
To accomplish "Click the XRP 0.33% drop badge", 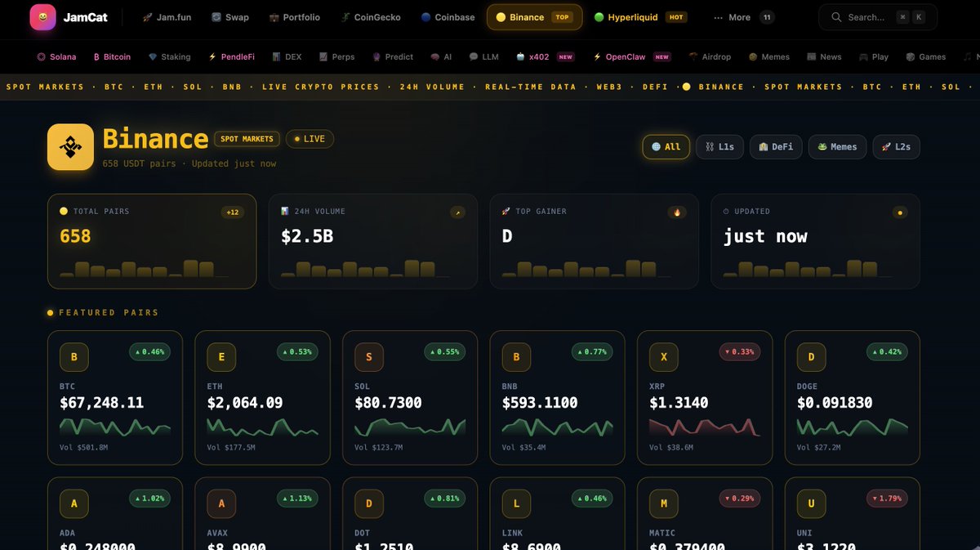I will (739, 352).
